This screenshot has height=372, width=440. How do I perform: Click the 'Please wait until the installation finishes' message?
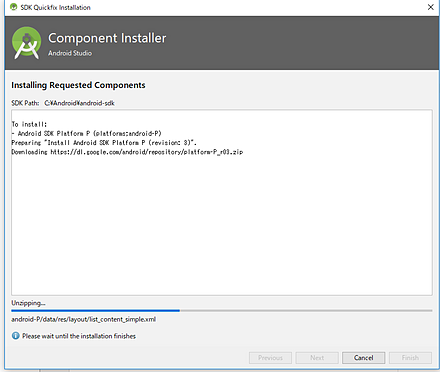click(79, 336)
